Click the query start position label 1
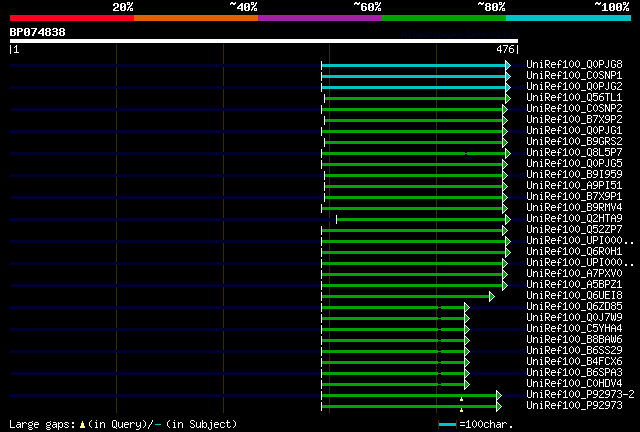This screenshot has width=640, height=432. click(x=16, y=49)
